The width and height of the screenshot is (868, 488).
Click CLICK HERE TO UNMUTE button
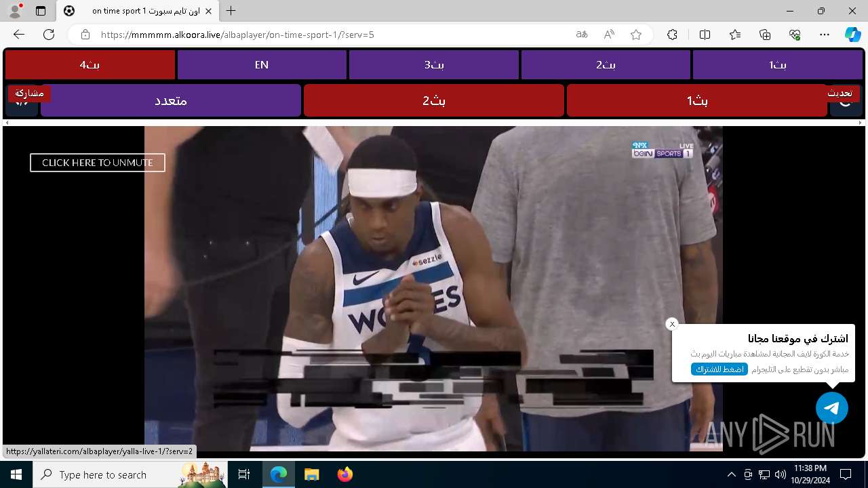(98, 163)
